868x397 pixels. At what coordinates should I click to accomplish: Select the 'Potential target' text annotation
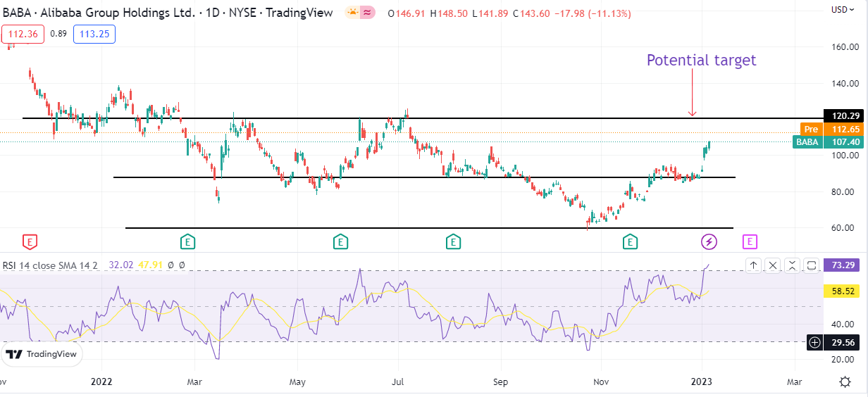[701, 61]
